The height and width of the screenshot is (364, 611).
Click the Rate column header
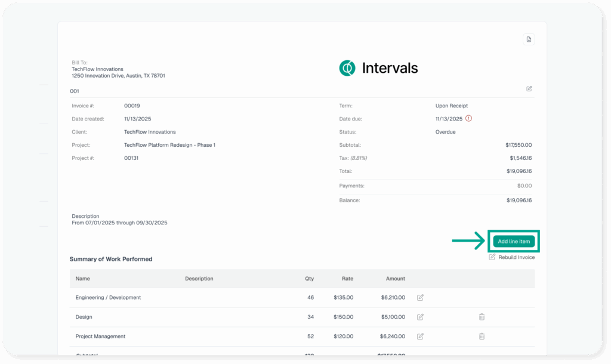coord(347,279)
